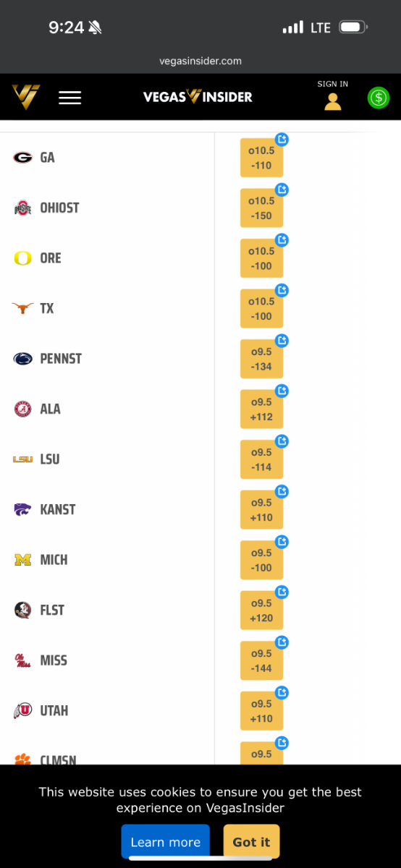Select Penn State o9.5 -134 odds
Image resolution: width=401 pixels, height=868 pixels.
click(x=261, y=359)
